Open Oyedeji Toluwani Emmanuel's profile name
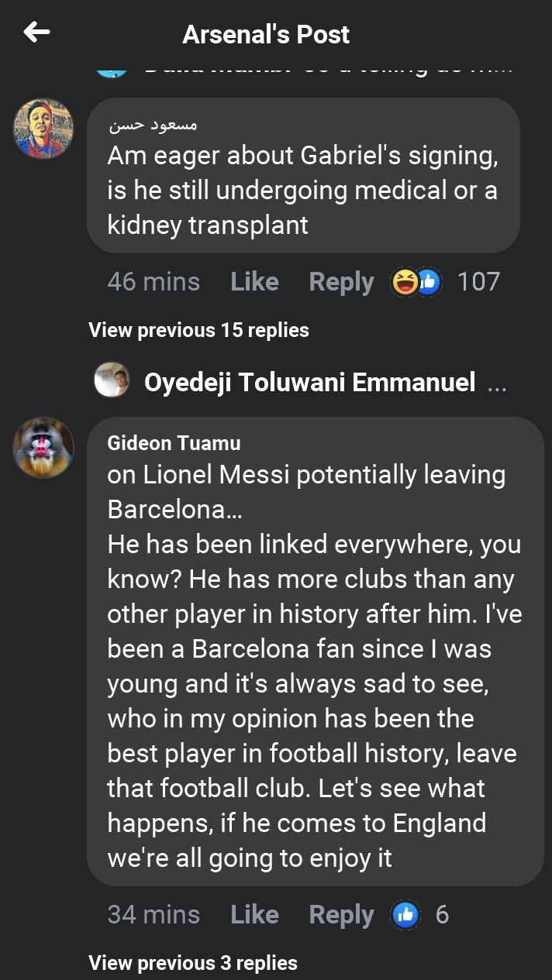 309,382
